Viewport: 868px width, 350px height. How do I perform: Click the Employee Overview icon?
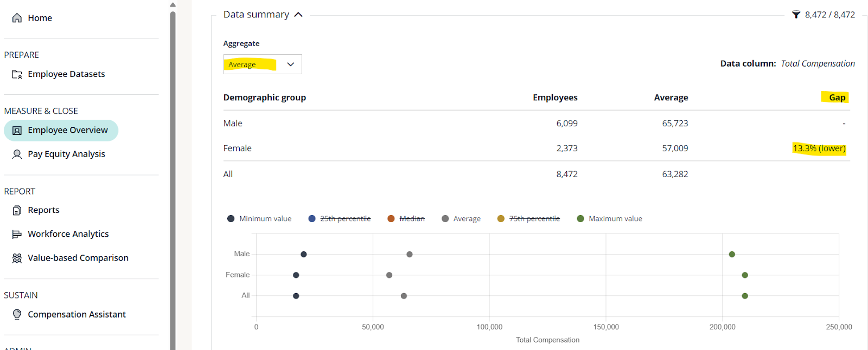coord(17,131)
